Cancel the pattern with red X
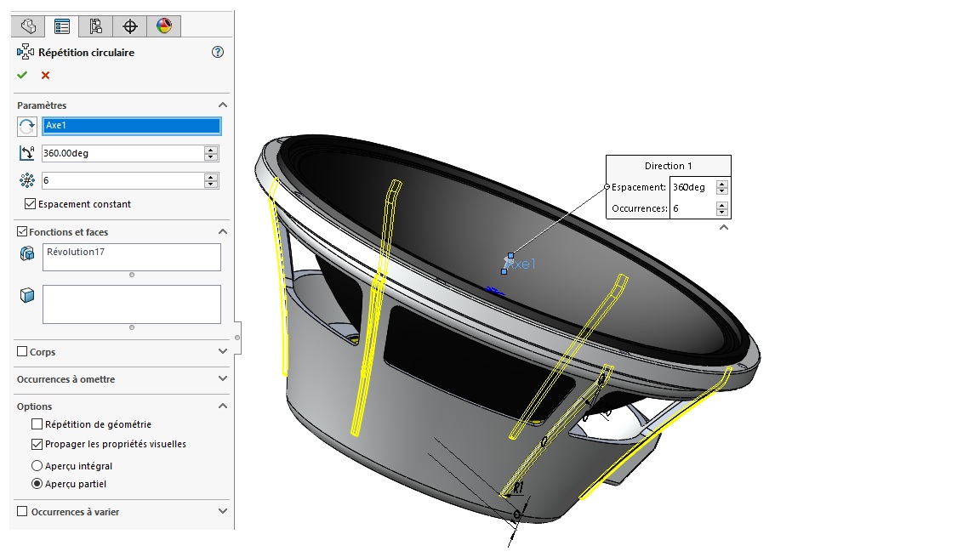The width and height of the screenshot is (980, 557). pyautogui.click(x=45, y=75)
